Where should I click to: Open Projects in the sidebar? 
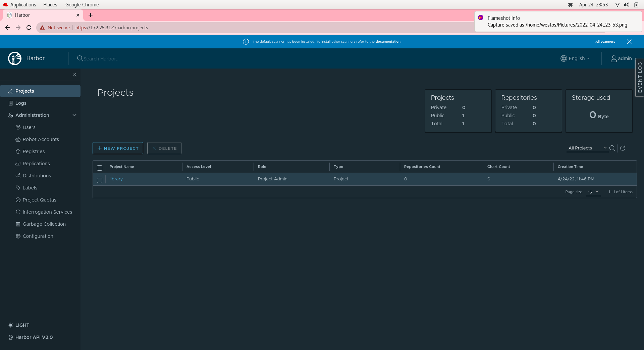tap(40, 91)
